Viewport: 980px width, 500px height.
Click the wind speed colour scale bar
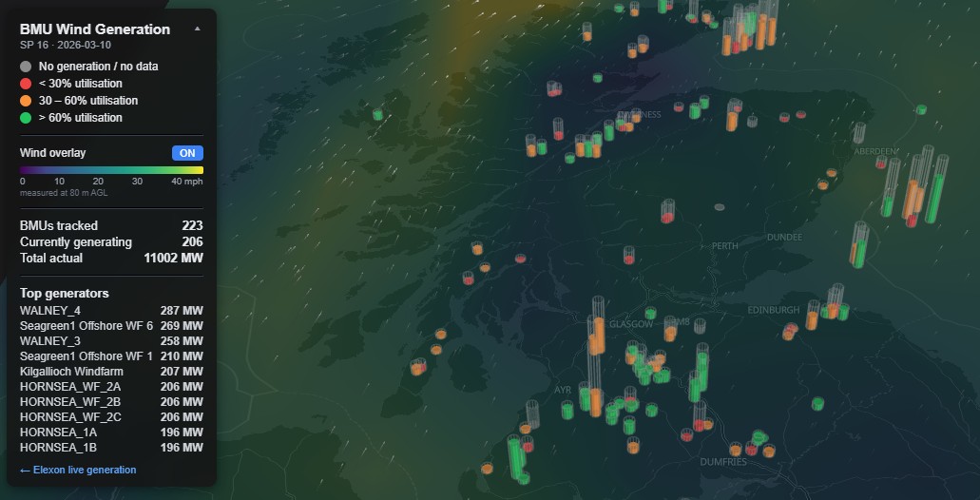tap(111, 170)
